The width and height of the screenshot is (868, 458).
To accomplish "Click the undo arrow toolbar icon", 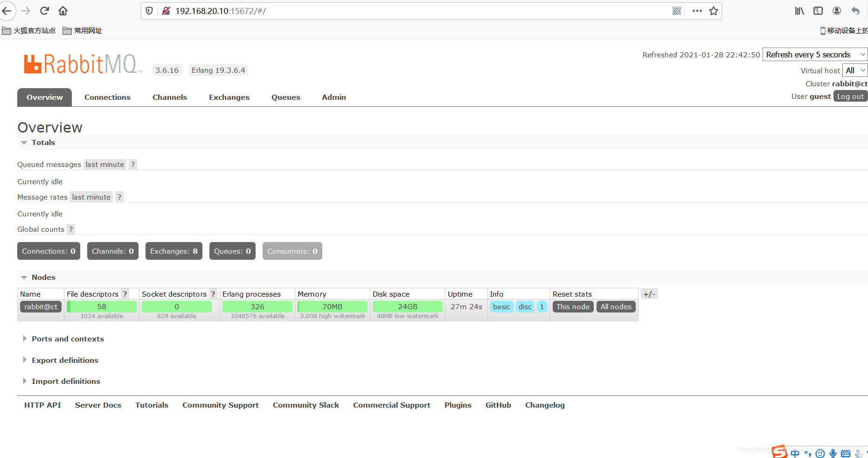I will tap(855, 11).
